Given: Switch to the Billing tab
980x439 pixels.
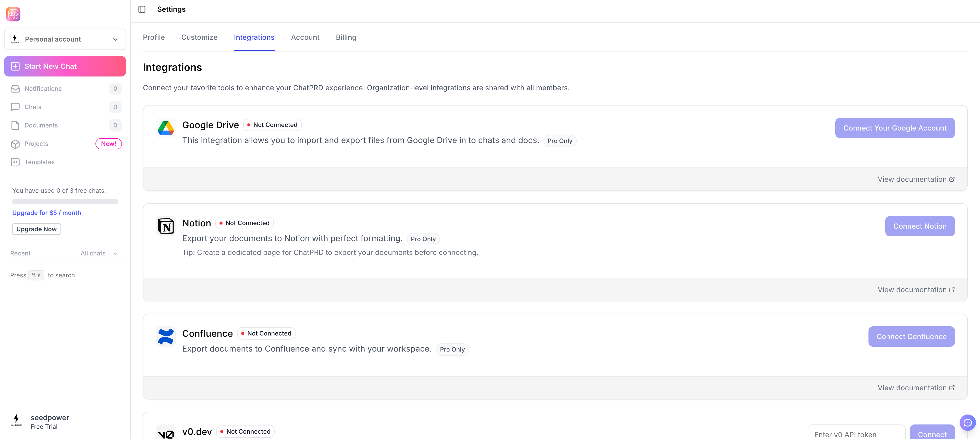Looking at the screenshot, I should [x=346, y=37].
